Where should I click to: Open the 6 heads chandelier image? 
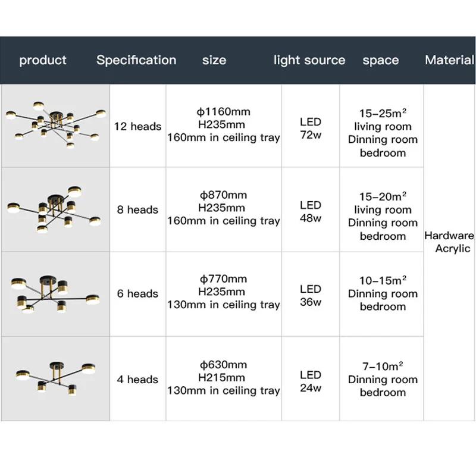[x=55, y=293]
